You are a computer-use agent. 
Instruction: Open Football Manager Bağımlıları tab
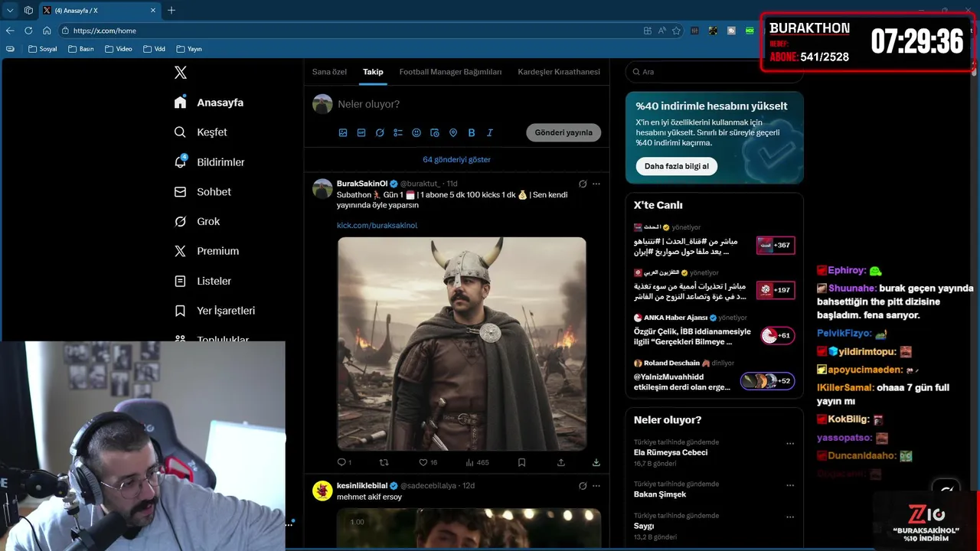tap(450, 72)
